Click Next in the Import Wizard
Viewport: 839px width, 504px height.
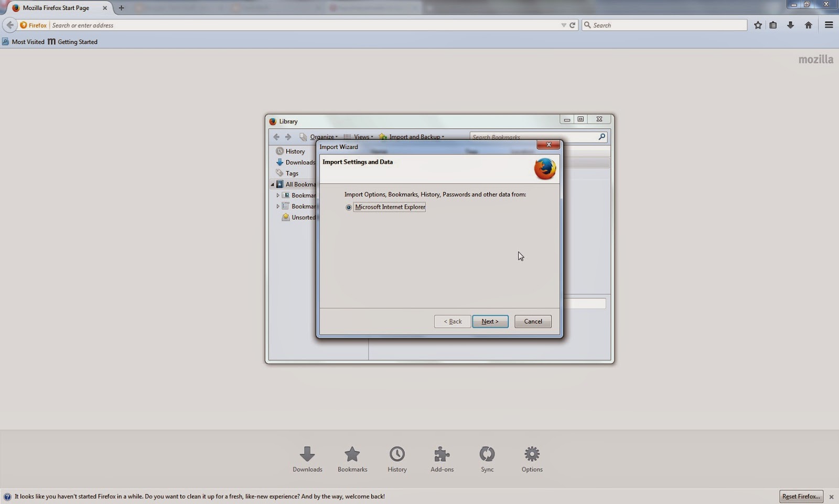point(490,321)
